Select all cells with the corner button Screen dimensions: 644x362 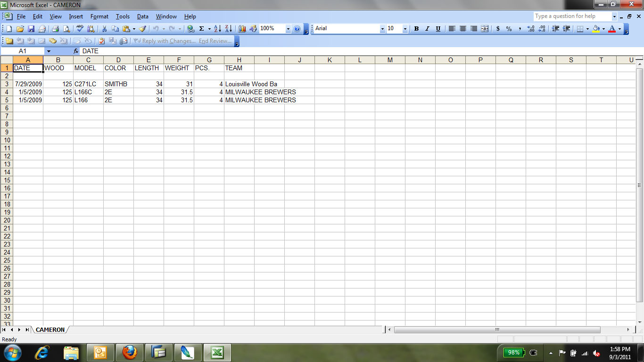point(7,60)
